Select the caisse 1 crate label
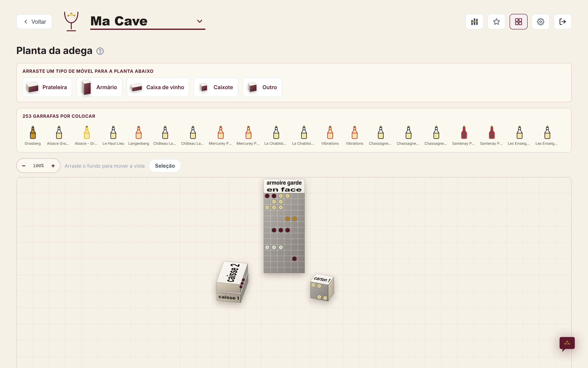588x368 pixels. click(x=229, y=297)
